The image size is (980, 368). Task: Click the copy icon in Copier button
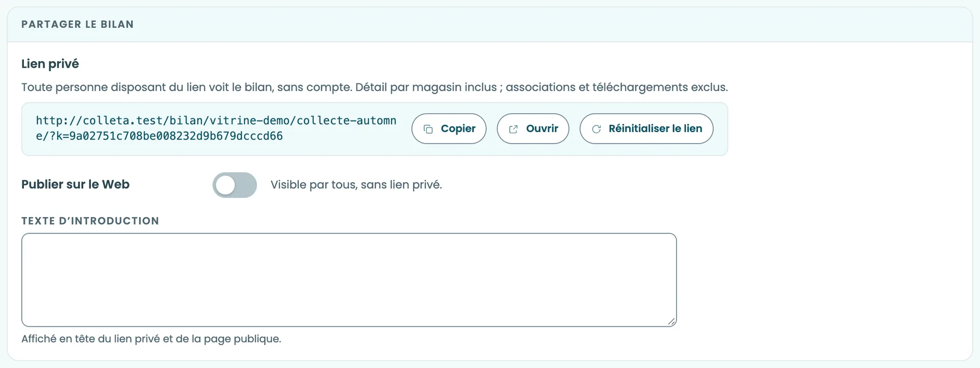[428, 129]
